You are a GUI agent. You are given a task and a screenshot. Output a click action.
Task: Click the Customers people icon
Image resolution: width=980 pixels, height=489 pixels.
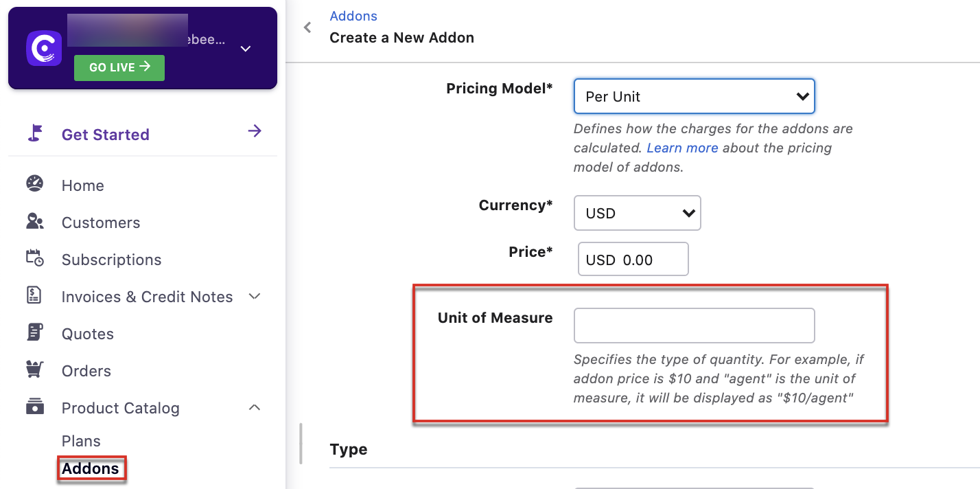[34, 221]
